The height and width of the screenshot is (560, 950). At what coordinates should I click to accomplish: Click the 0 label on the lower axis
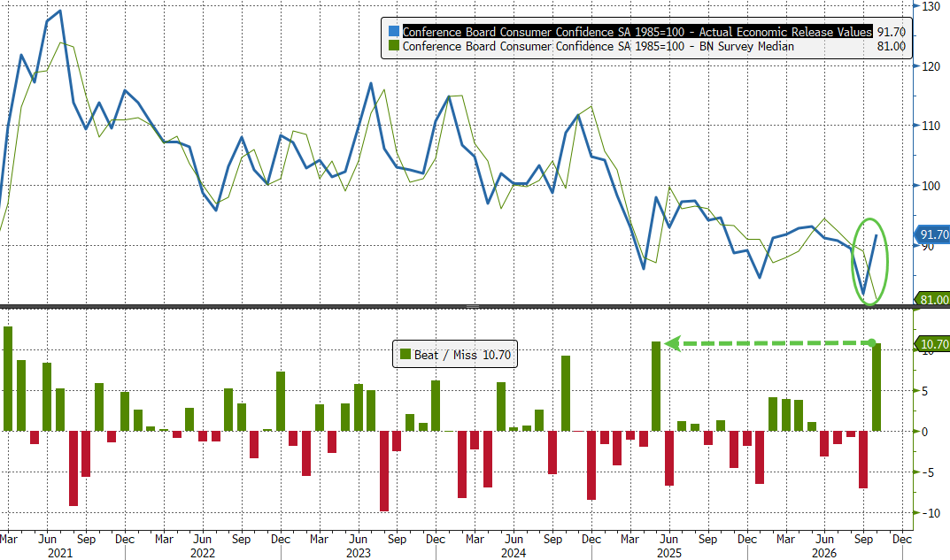[924, 433]
